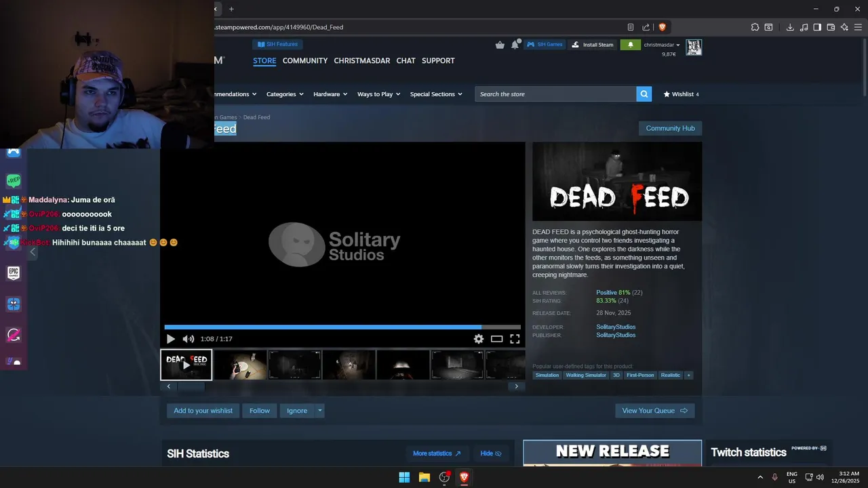Viewport: 868px width, 488px height.
Task: Open the Steam shopping cart icon
Action: [x=500, y=45]
